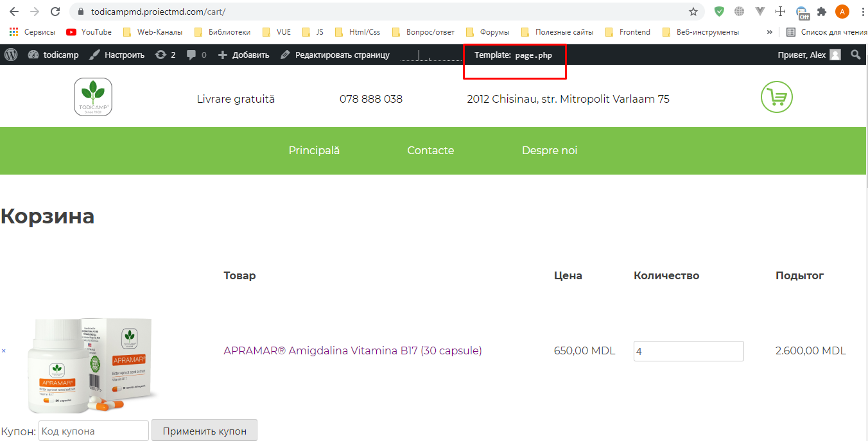This screenshot has width=868, height=441.
Task: Open the todicamp site dashboard menu
Action: coord(53,55)
